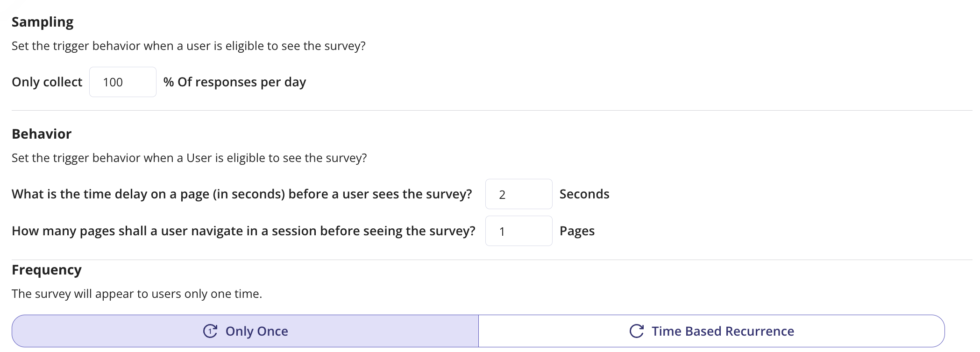980x352 pixels.
Task: Click the Behavior section heading
Action: (x=42, y=134)
